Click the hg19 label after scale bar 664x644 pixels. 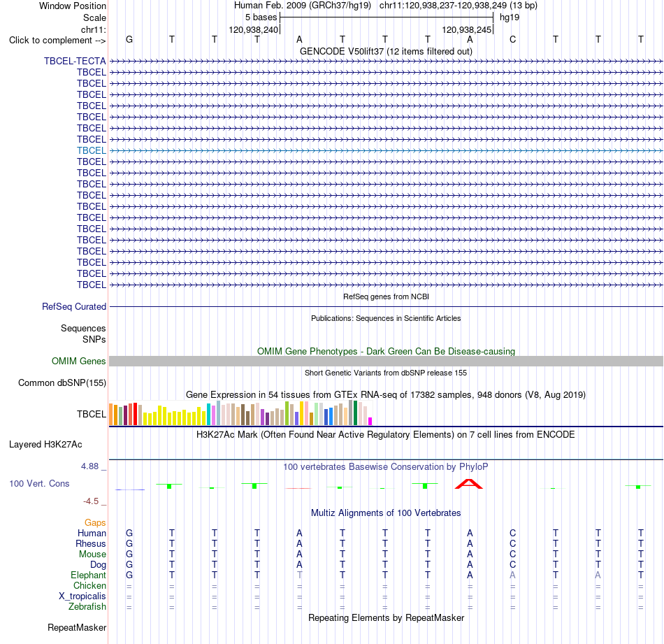point(510,17)
